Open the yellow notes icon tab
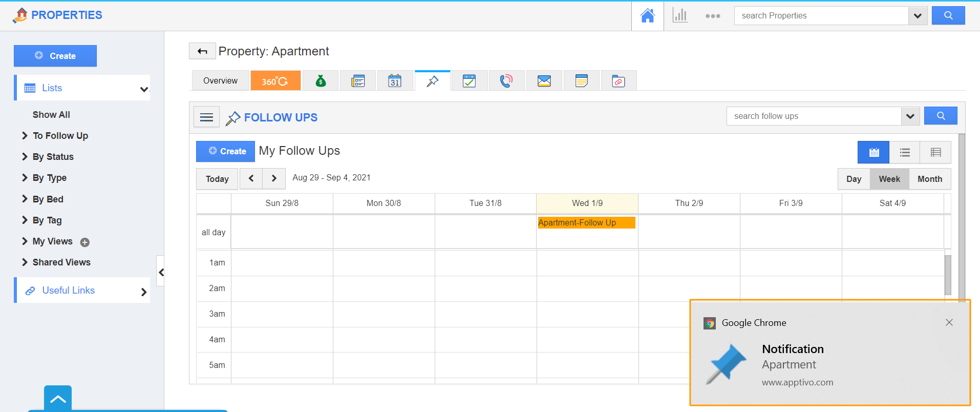This screenshot has width=980, height=412. (x=581, y=81)
